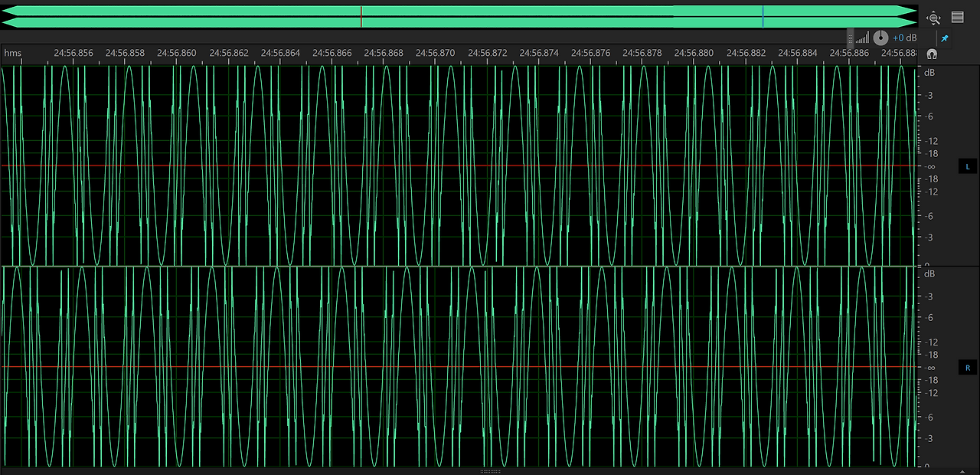Click the 24:56.870 ruler mark
Screen dimensions: 980x475
pos(435,53)
